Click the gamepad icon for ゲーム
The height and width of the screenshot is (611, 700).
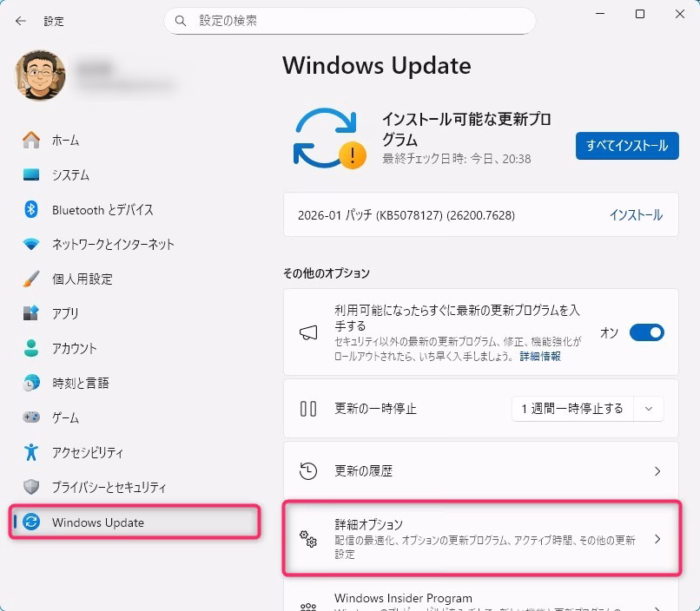31,417
